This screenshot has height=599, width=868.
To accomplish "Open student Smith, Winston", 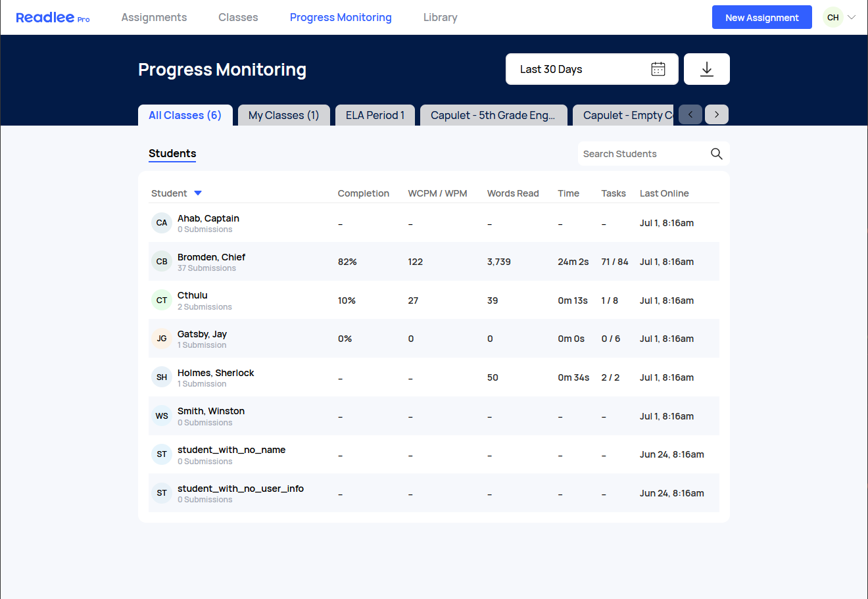I will [x=210, y=411].
